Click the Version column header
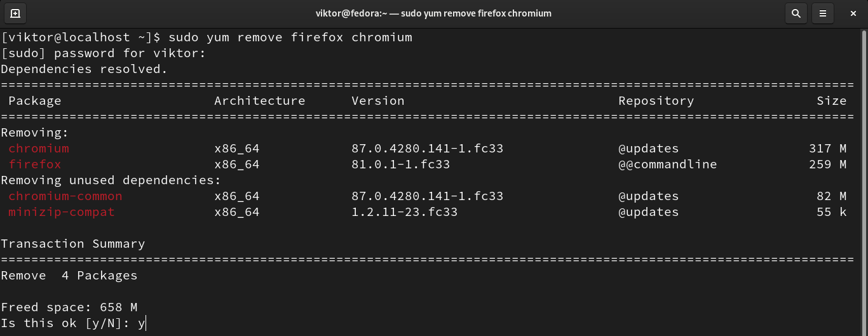The image size is (868, 336). click(377, 101)
